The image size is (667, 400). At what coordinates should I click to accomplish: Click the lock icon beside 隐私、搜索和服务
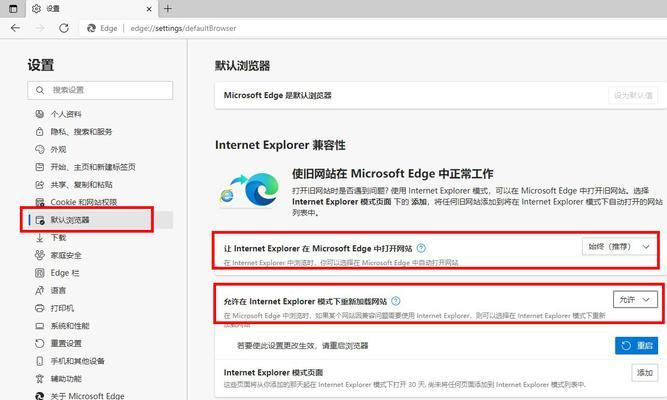tap(40, 131)
